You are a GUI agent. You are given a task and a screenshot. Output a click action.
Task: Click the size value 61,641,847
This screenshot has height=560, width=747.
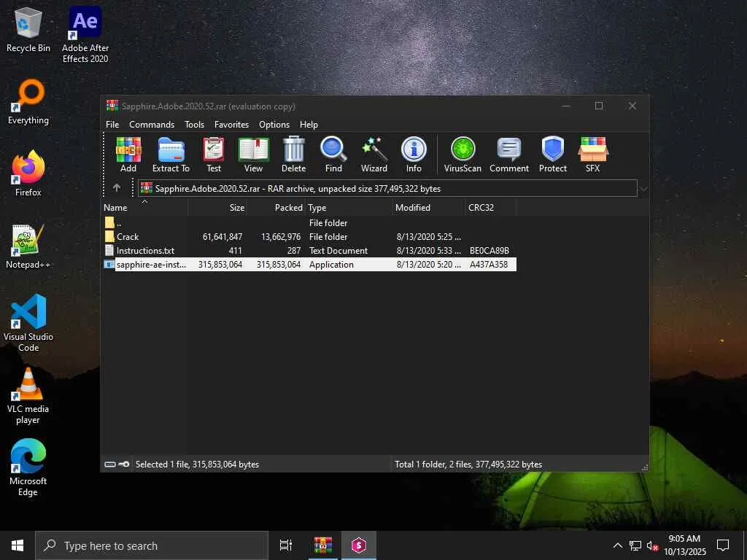coord(222,237)
